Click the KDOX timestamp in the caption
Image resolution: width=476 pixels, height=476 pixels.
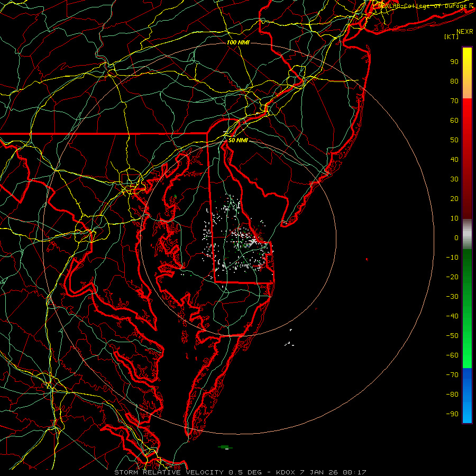pyautogui.click(x=321, y=472)
